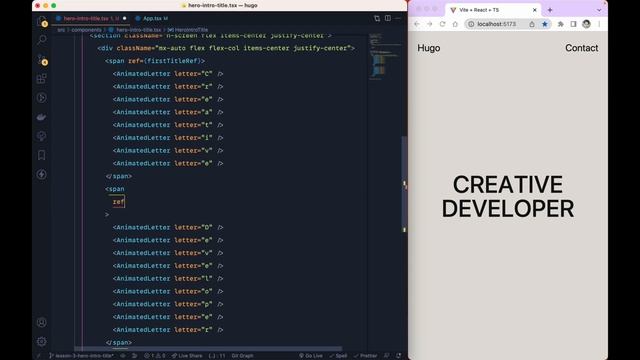
Task: Click the AnimatedLetter letter="p" line
Action: pyautogui.click(x=168, y=304)
